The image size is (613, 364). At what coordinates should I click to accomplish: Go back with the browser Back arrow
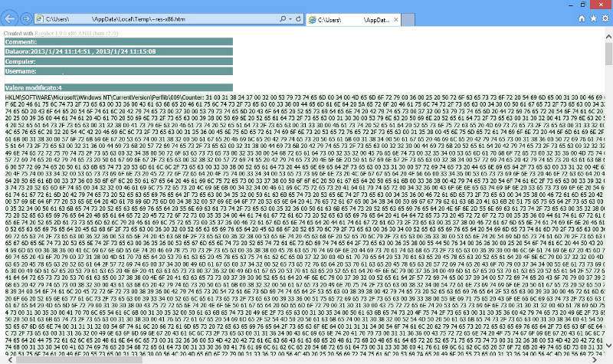(10, 18)
